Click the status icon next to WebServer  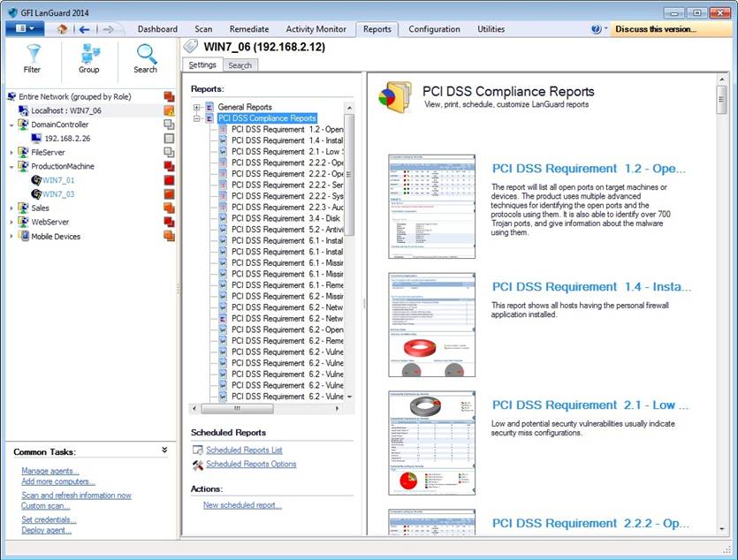coord(169,222)
